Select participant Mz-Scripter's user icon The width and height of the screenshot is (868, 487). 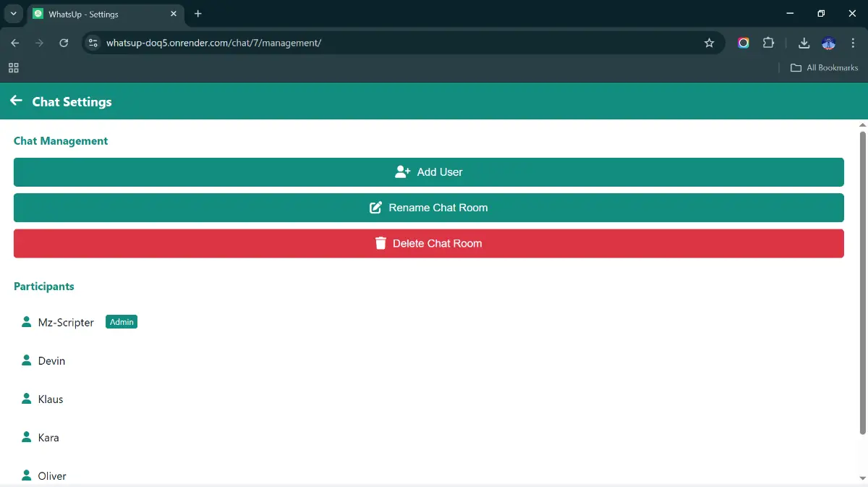(27, 322)
